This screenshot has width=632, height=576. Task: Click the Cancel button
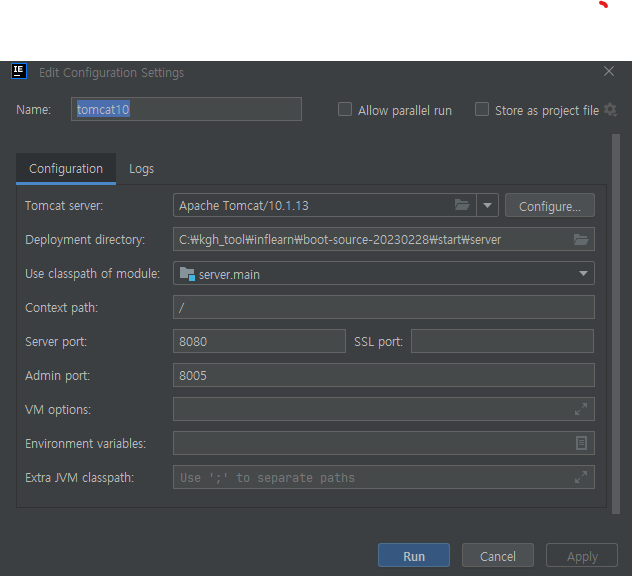498,555
